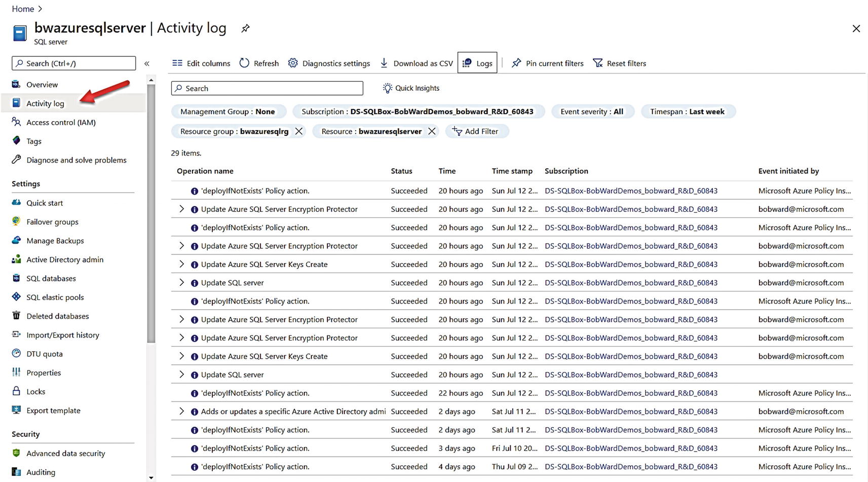Screen dimensions: 868x482
Task: Expand the Adds or updates Azure Active Directory admin row
Action: (181, 411)
